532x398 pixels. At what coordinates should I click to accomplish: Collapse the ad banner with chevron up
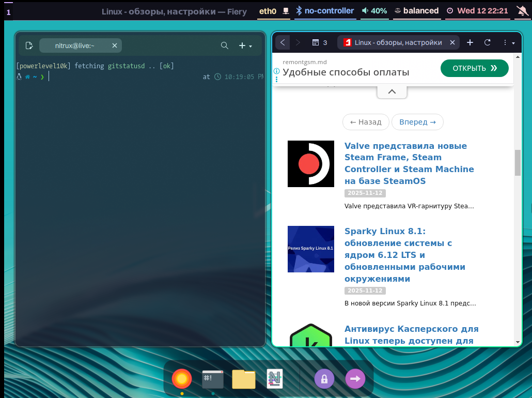[x=392, y=91]
